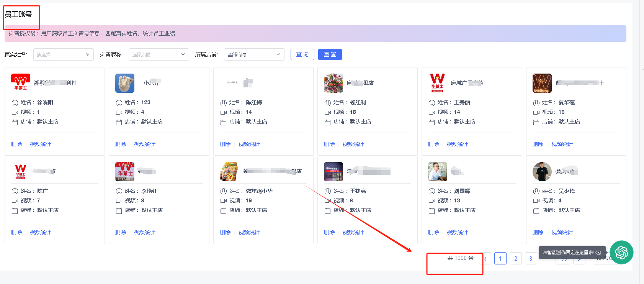Delete the 王秀丽 employee card
The height and width of the screenshot is (284, 644).
433,144
